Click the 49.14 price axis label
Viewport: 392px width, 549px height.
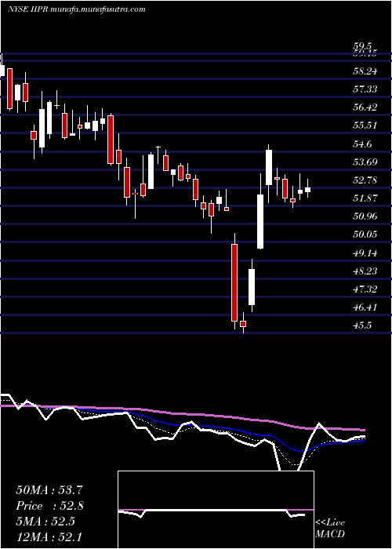click(365, 253)
